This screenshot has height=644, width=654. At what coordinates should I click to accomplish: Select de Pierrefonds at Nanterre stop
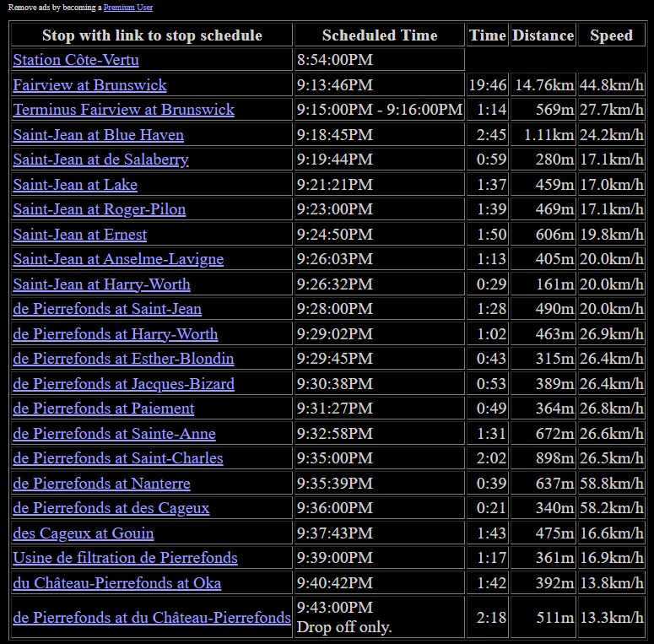(x=101, y=484)
